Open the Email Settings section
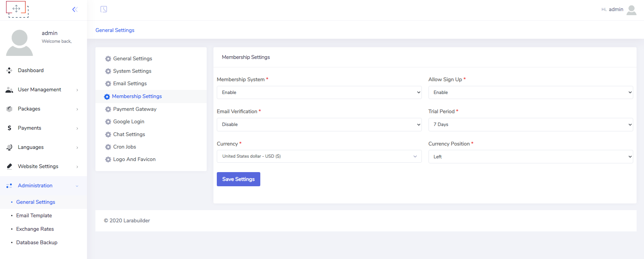Screen dimensions: 644x259 pos(130,84)
